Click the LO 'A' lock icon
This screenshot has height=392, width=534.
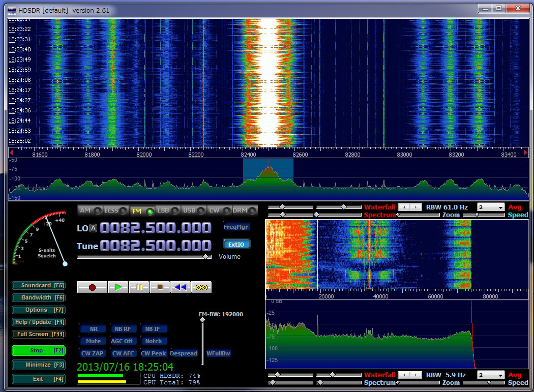pyautogui.click(x=93, y=228)
